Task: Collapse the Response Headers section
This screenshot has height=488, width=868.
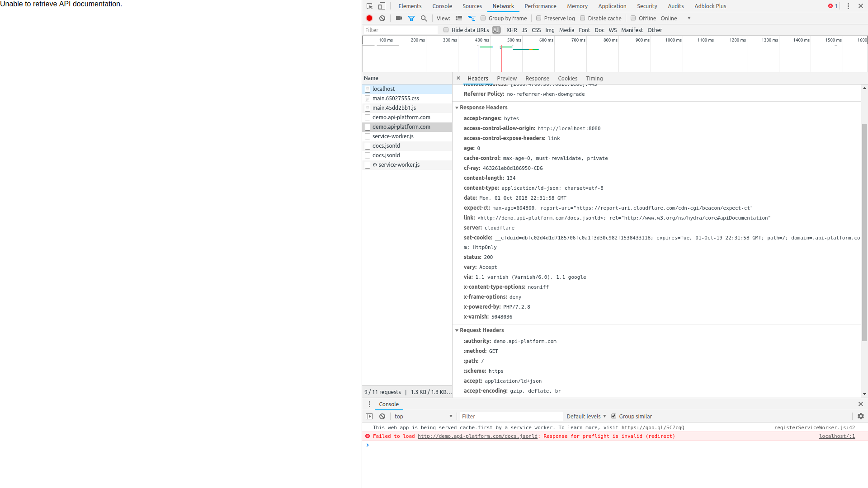Action: [x=457, y=108]
